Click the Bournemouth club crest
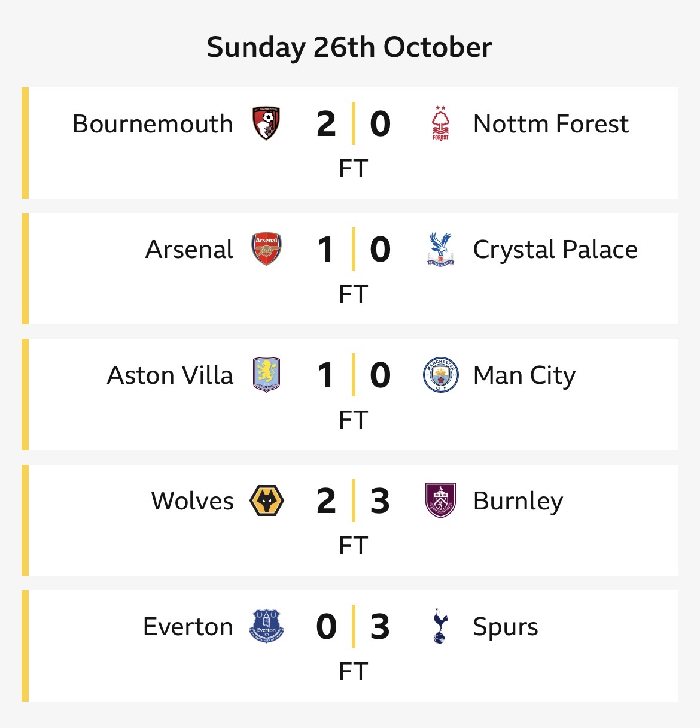The width and height of the screenshot is (700, 728). pyautogui.click(x=266, y=124)
